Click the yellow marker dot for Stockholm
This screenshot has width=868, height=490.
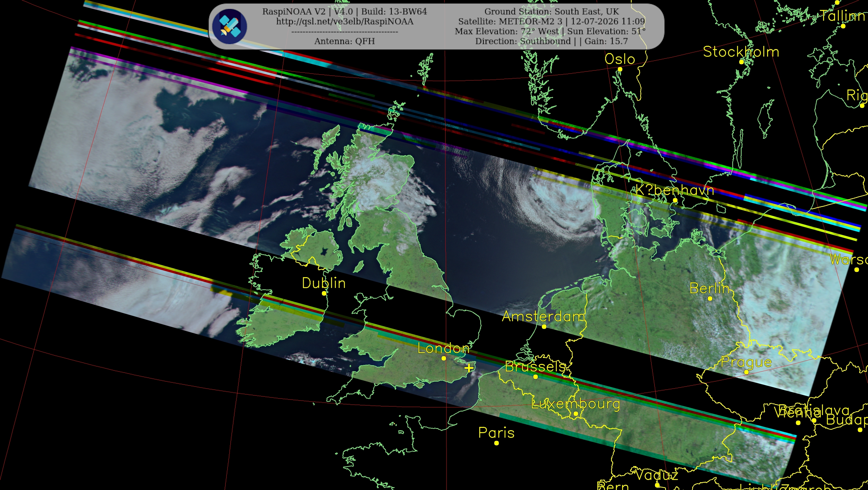[741, 62]
